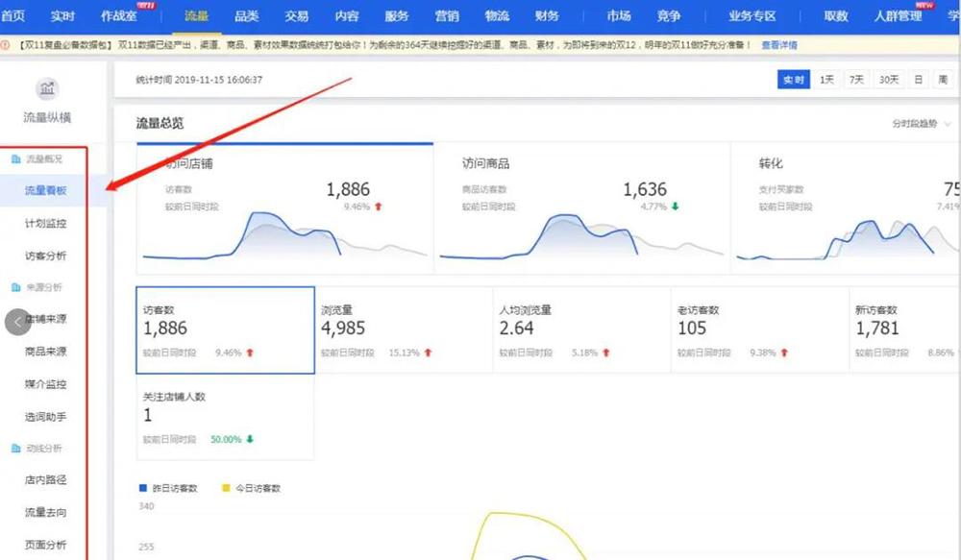Select the 老访客数 105 metric card

pyautogui.click(x=759, y=329)
